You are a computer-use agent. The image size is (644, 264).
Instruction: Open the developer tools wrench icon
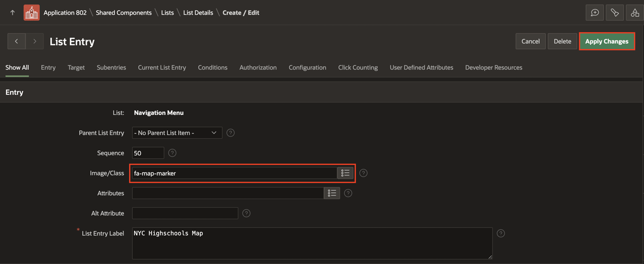point(615,13)
